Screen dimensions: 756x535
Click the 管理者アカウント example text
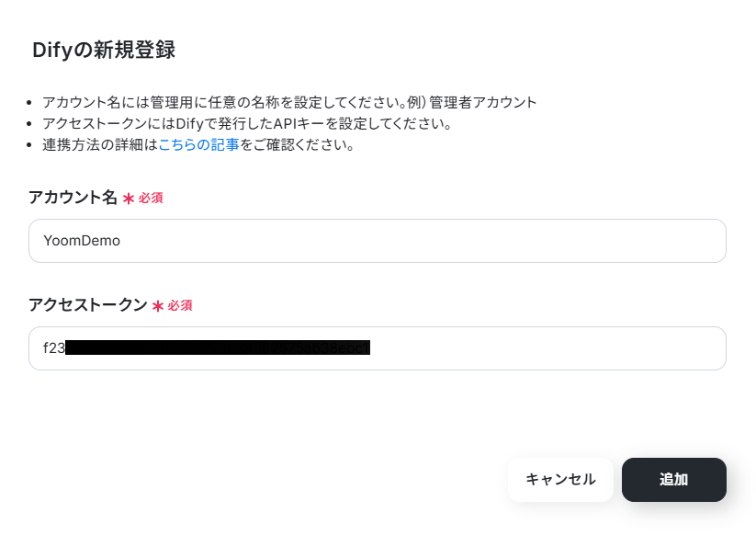[x=482, y=102]
